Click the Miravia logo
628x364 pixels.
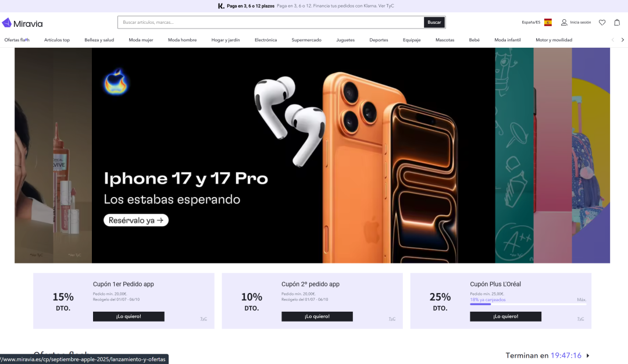tap(23, 23)
